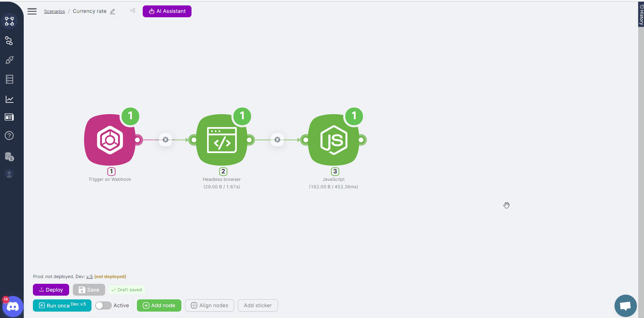Open the Discord chat icon
644x318 pixels.
(x=13, y=307)
